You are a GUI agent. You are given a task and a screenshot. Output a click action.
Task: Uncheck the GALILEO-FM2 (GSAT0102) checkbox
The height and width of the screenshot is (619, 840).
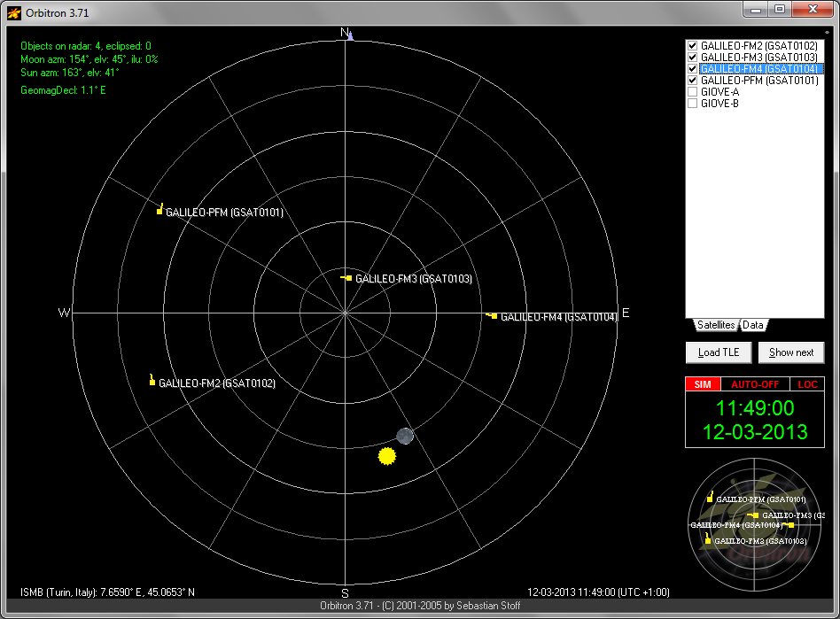point(693,45)
